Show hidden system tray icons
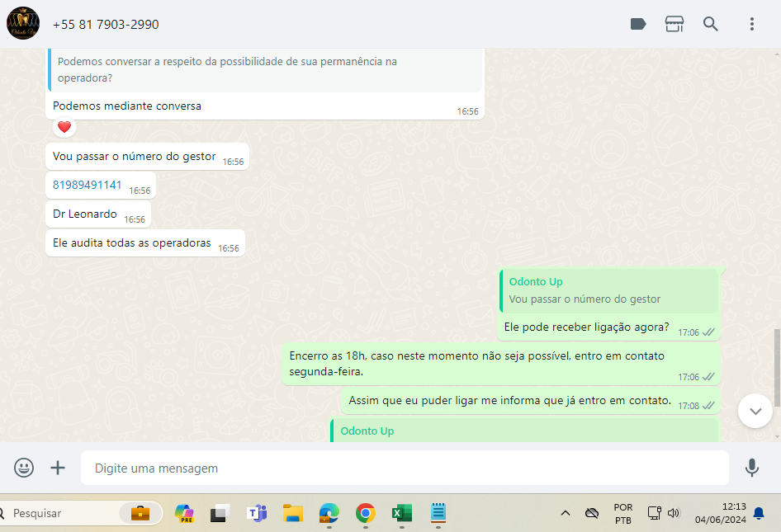Screen dimensions: 781x532 point(566,513)
